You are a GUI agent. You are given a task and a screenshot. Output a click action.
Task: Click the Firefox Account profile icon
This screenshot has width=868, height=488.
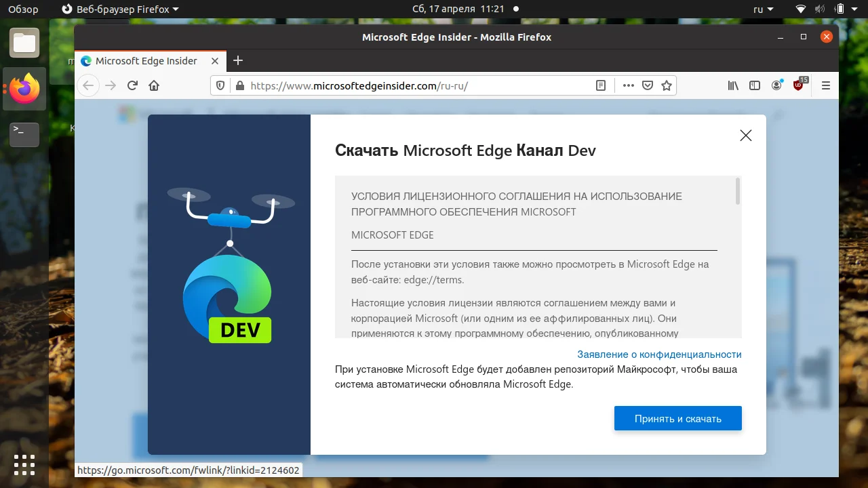pos(777,85)
